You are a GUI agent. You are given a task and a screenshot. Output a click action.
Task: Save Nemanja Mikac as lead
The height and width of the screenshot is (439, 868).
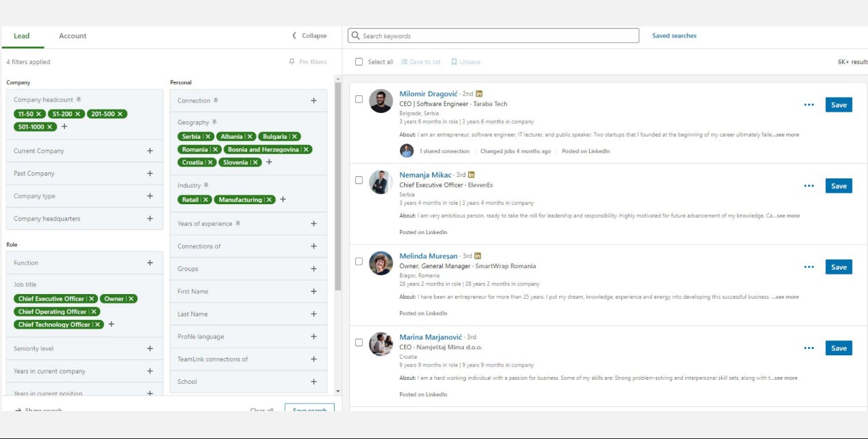click(x=839, y=186)
